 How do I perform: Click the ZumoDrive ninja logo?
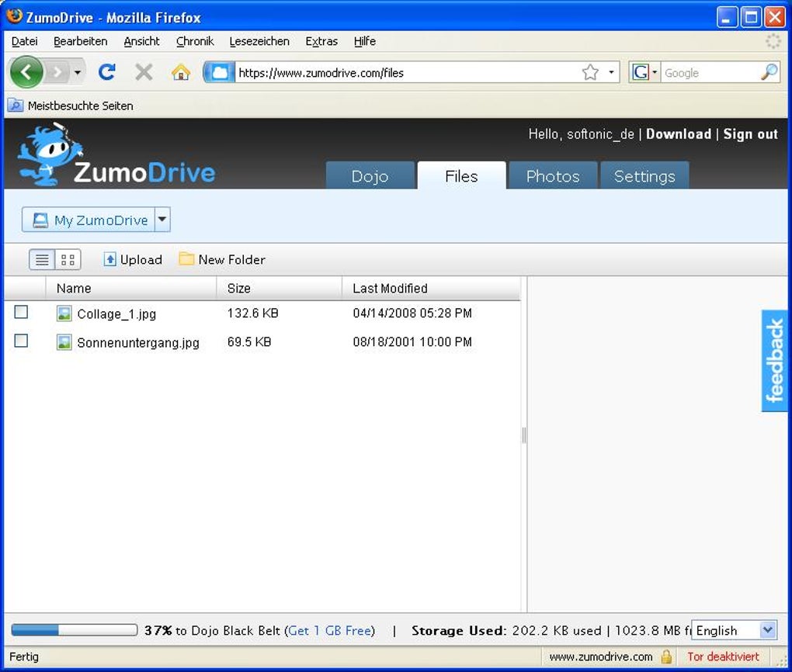[x=116, y=156]
